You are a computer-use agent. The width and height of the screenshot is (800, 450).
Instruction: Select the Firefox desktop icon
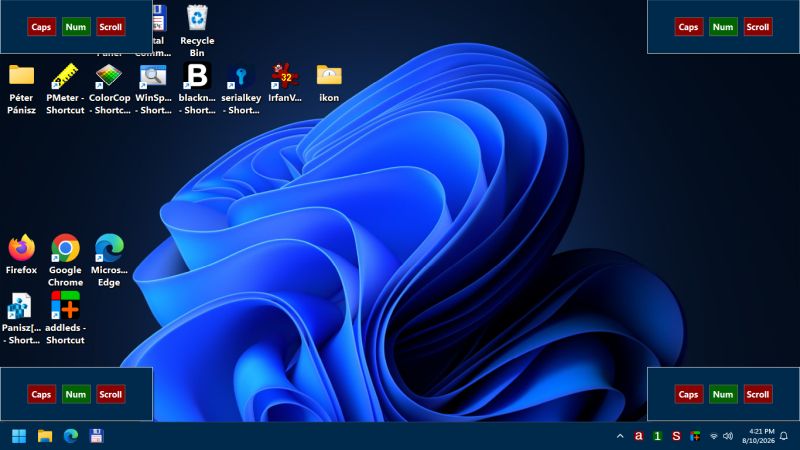[21, 254]
